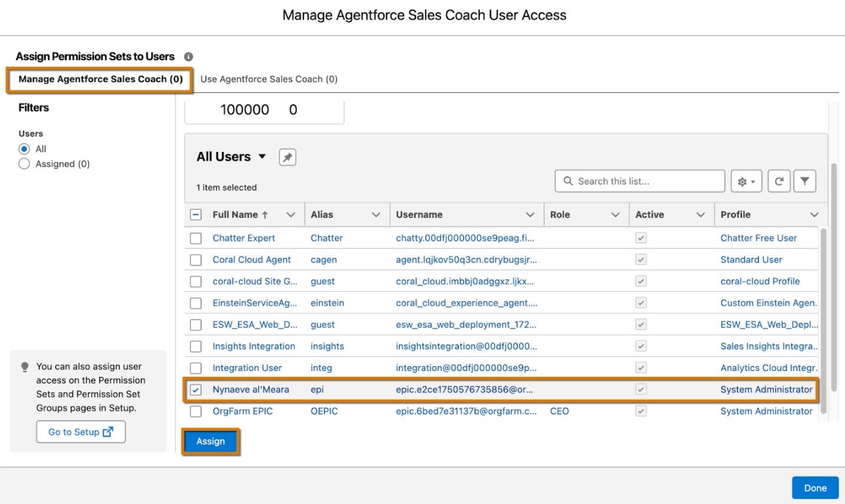Click the 100000 value above the list
This screenshot has height=504, width=845.
[x=245, y=110]
